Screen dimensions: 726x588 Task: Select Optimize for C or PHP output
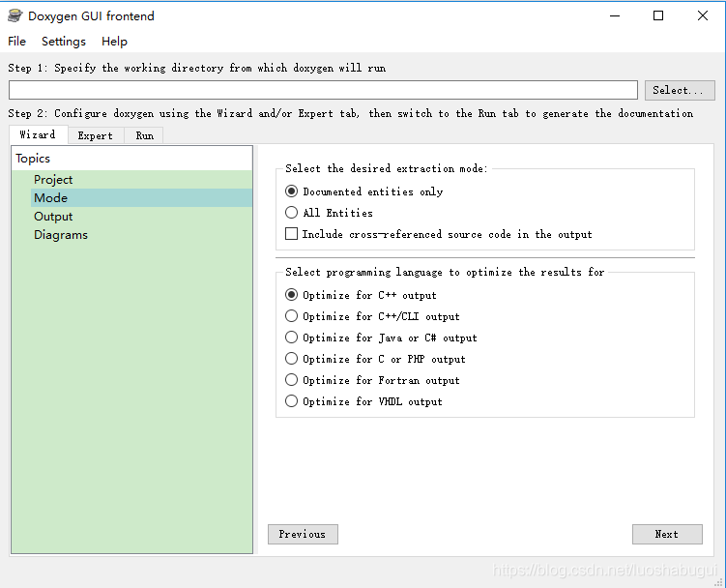(x=375, y=359)
